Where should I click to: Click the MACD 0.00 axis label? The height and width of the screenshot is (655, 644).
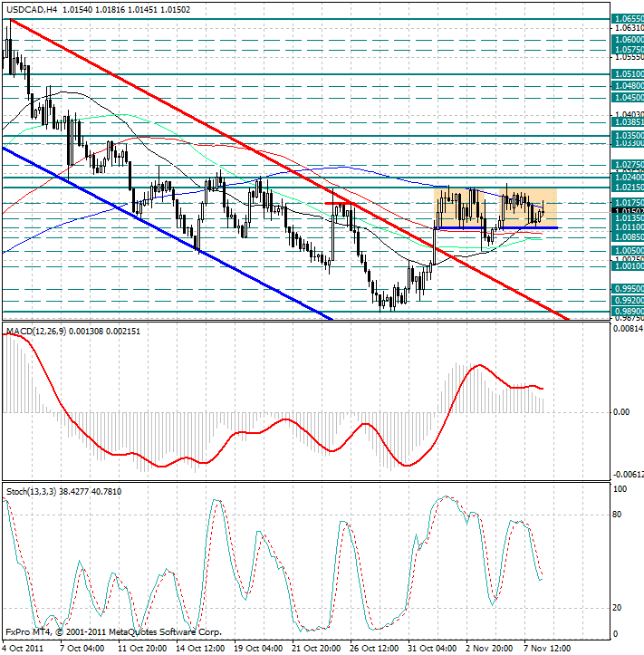[x=620, y=412]
